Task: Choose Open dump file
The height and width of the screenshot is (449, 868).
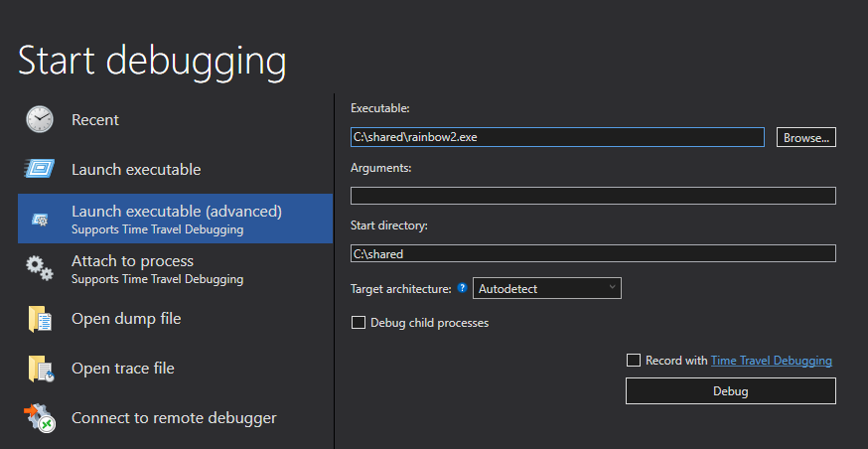Action: [x=175, y=319]
